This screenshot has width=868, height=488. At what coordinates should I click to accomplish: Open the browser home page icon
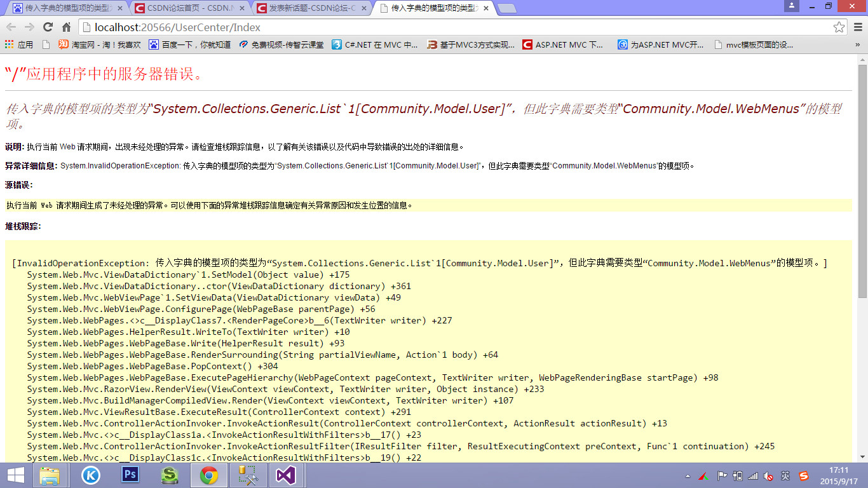coord(66,27)
